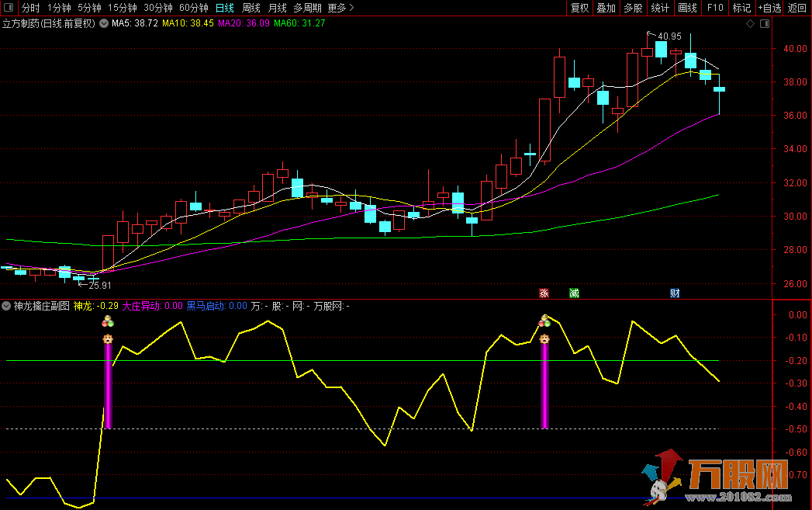Expand the 神龙擒庄副图 indicator dropdown arrow

click(7, 306)
